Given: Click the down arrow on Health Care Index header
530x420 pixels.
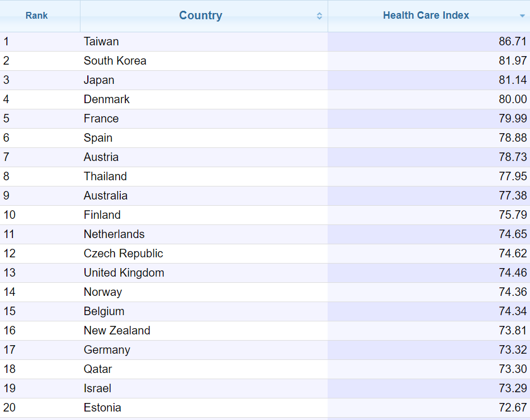Looking at the screenshot, I should (x=521, y=16).
